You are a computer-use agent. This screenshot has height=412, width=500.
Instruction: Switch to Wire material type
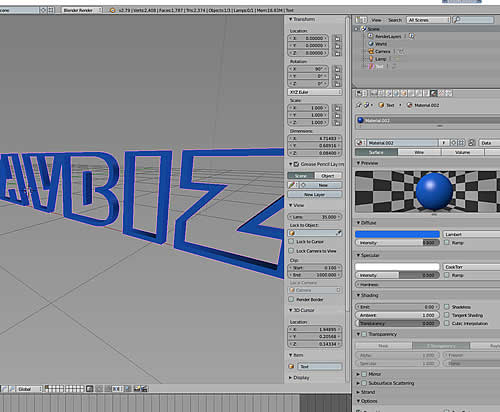pyautogui.click(x=419, y=152)
